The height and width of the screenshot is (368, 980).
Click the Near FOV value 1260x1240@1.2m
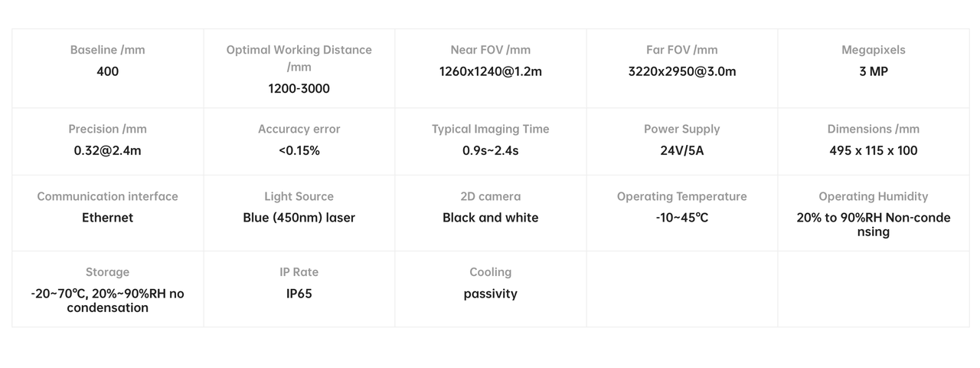coord(490,71)
